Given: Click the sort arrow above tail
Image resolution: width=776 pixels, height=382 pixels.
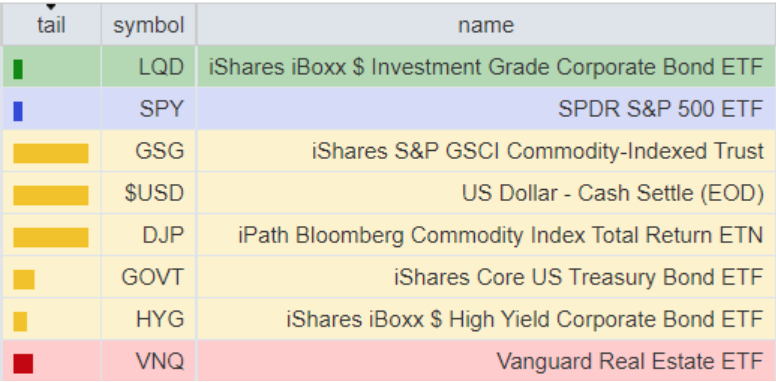Looking at the screenshot, I should coord(51,7).
